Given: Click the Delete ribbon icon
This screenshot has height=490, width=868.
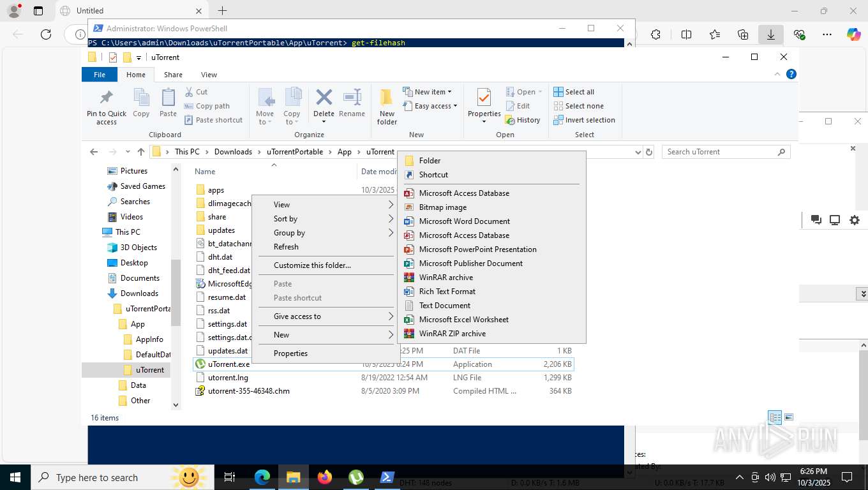Looking at the screenshot, I should point(324,97).
